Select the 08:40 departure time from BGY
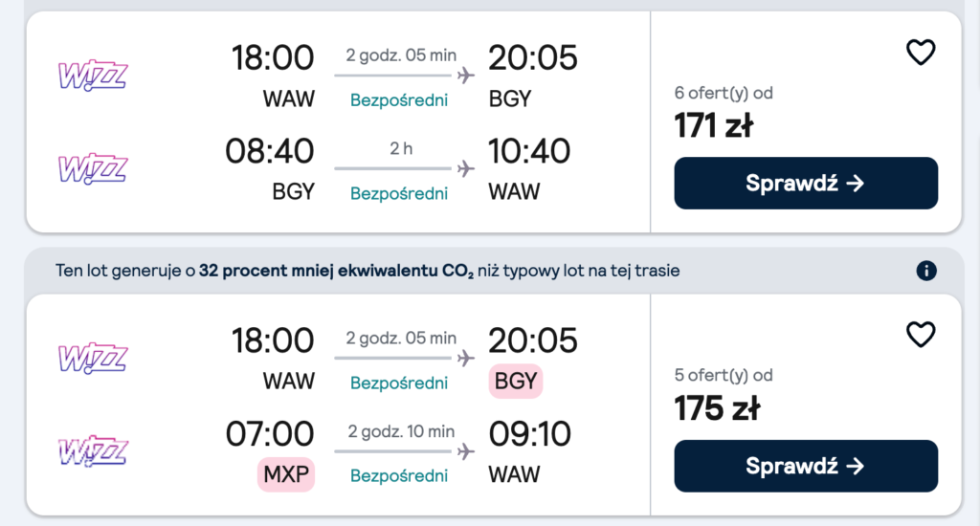The image size is (980, 526). click(x=270, y=151)
